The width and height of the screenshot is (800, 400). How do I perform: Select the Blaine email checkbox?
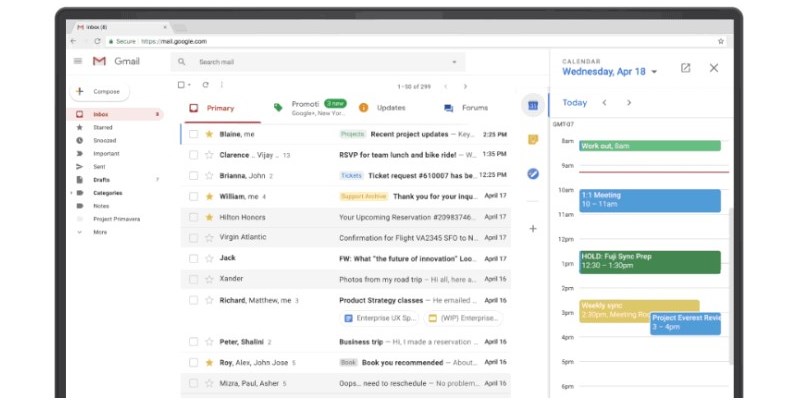[x=193, y=134]
